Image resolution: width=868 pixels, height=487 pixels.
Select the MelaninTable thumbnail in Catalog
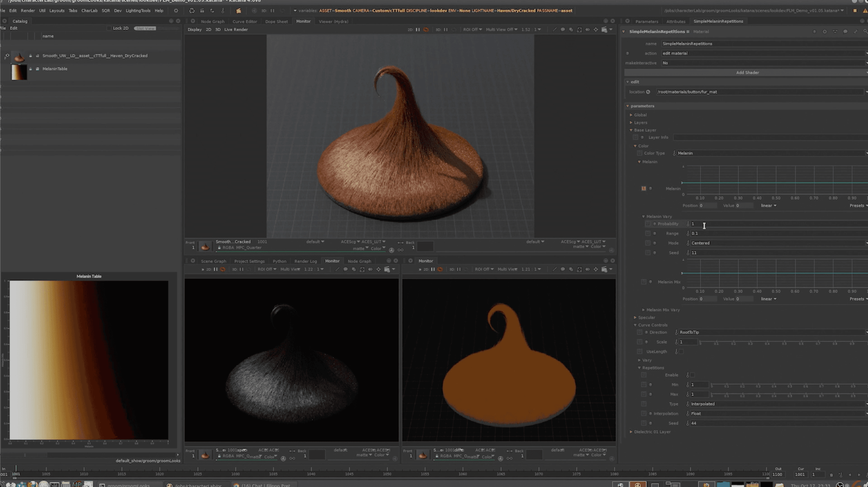(x=19, y=72)
